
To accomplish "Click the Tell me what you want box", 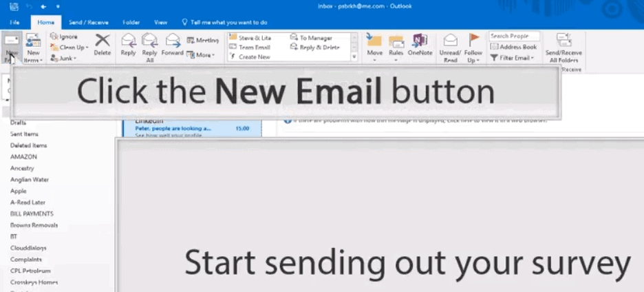I will point(225,22).
